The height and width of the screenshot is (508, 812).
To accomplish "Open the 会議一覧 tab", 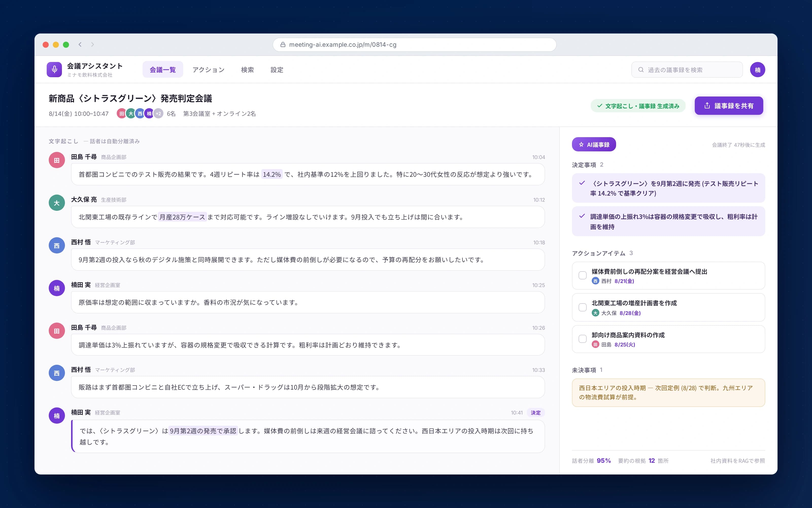I will (163, 70).
